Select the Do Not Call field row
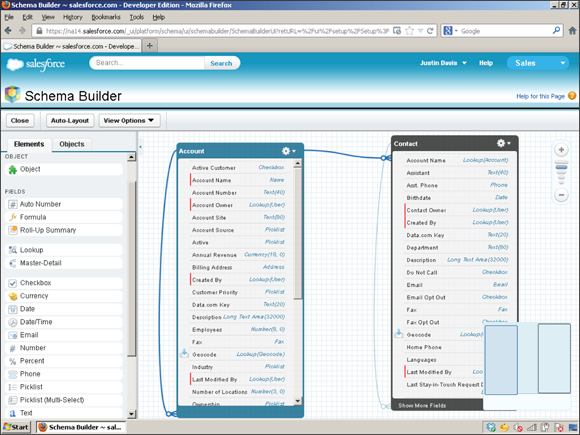The image size is (580, 435). coord(457,272)
